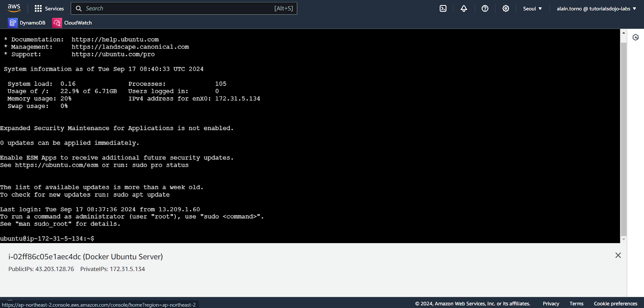This screenshot has height=308, width=644.
Task: Click the 'sudo apt update' text
Action: 141,195
